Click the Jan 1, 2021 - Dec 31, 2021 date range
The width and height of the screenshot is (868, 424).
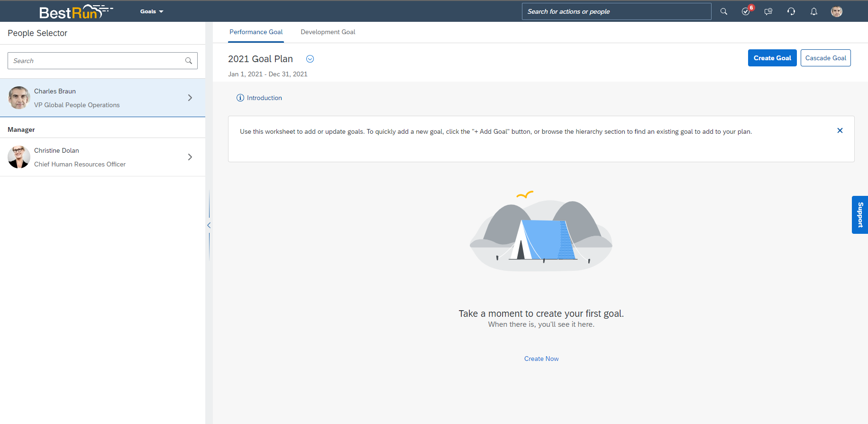pyautogui.click(x=268, y=74)
